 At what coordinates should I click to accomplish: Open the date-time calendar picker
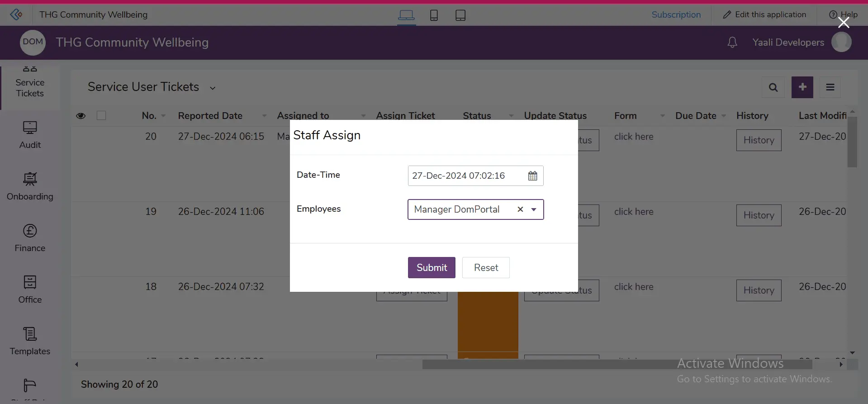[x=533, y=176]
